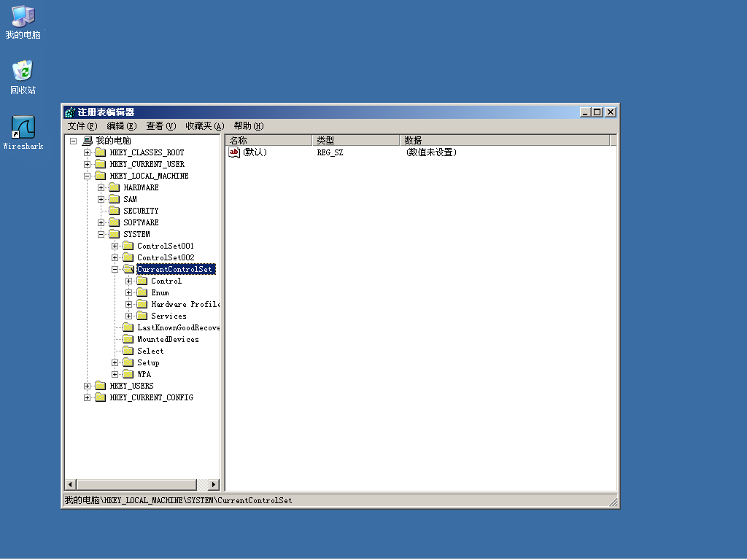The height and width of the screenshot is (560, 747).
Task: Click the SOFTWARE folder icon
Action: click(x=114, y=222)
